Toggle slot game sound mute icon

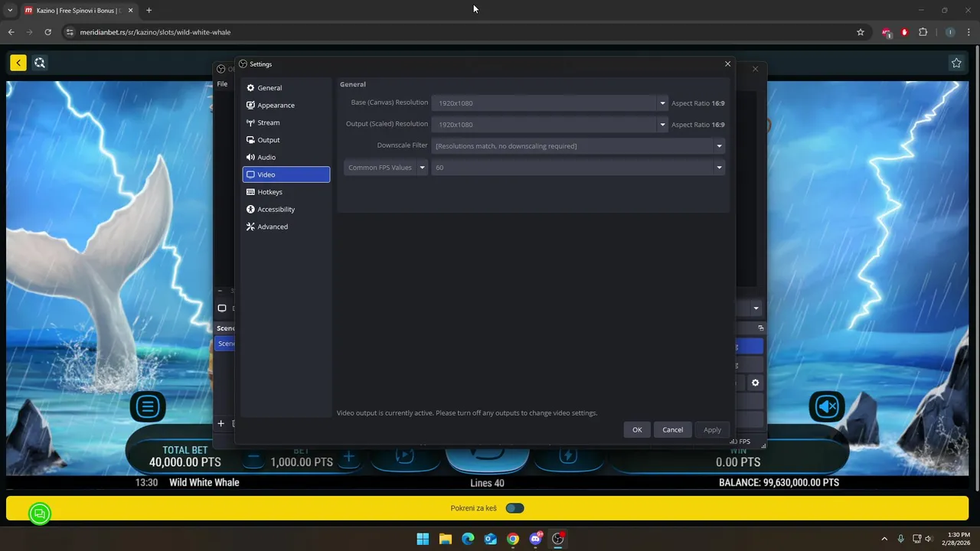(827, 406)
